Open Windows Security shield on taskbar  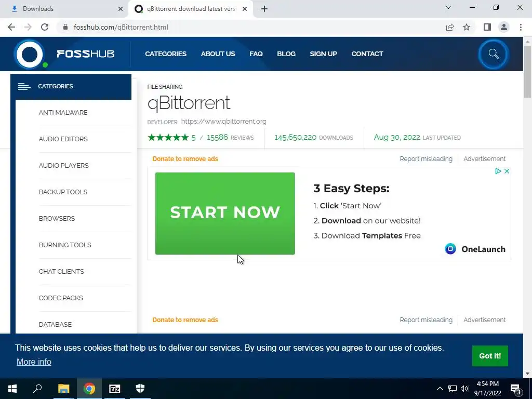coord(140,389)
